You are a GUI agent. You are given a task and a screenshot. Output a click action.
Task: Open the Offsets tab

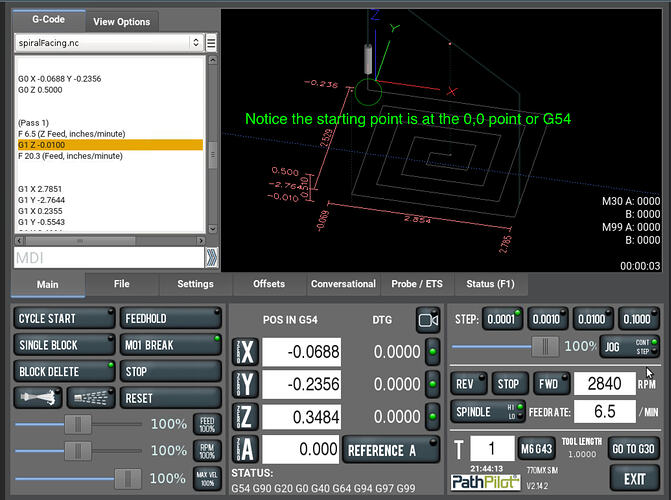[x=269, y=284]
